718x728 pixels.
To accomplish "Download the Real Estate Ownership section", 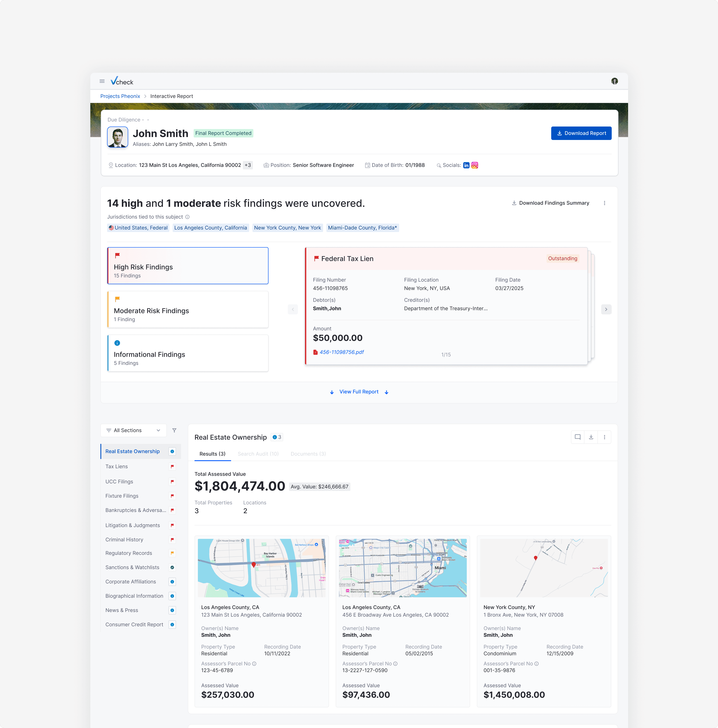I will coord(591,437).
